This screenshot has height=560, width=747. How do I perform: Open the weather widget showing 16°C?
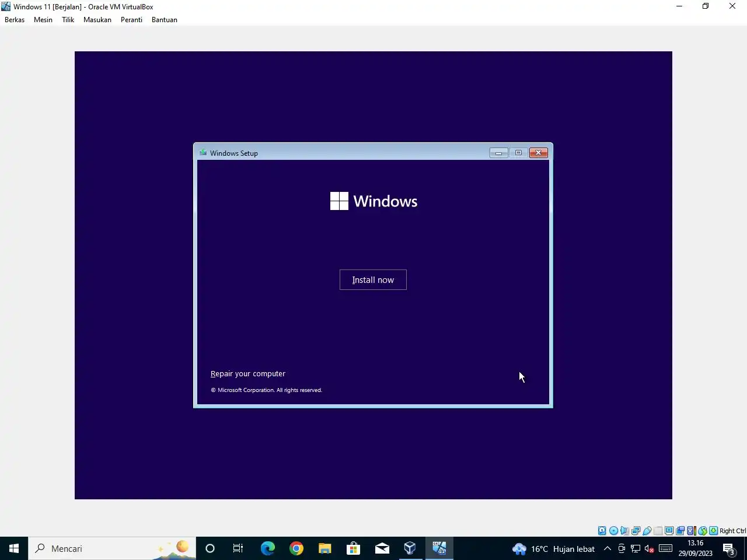click(554, 549)
